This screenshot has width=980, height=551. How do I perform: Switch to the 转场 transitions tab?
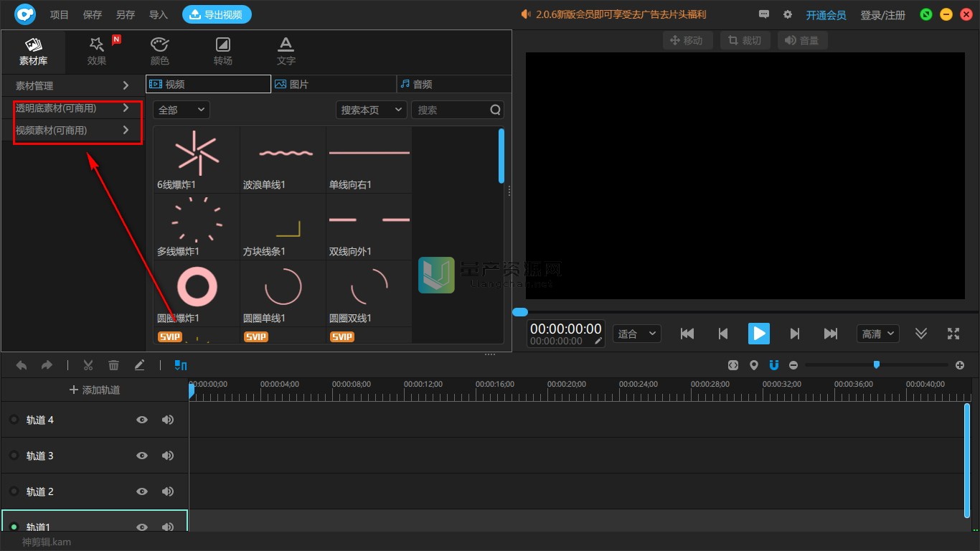[223, 52]
